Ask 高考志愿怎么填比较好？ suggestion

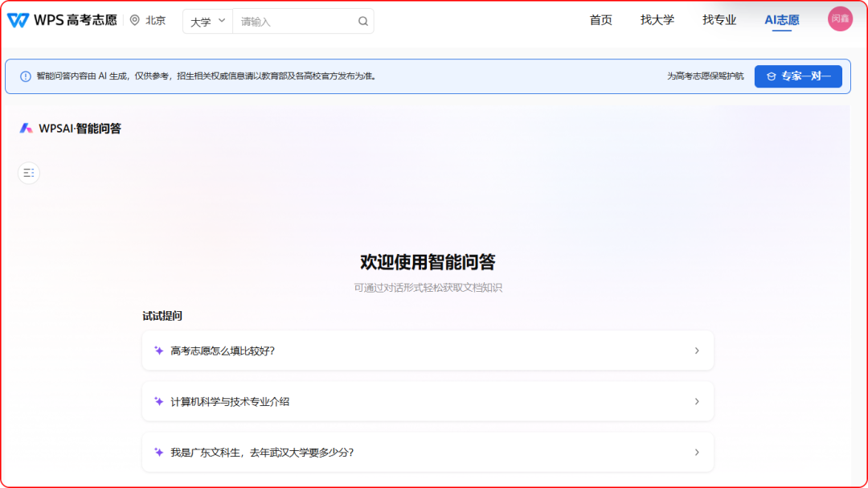pyautogui.click(x=428, y=351)
